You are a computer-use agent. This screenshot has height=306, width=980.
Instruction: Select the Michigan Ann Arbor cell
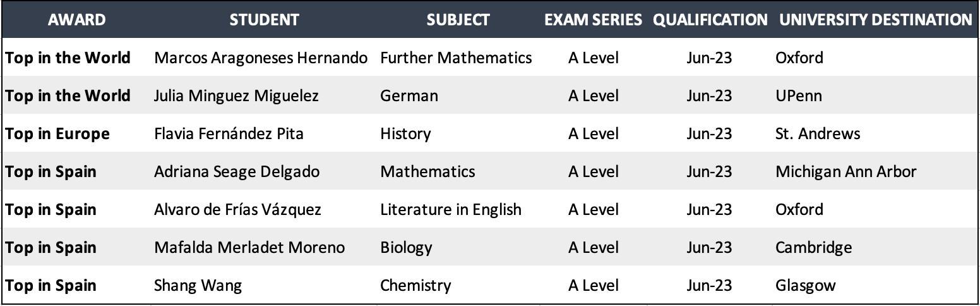846,171
